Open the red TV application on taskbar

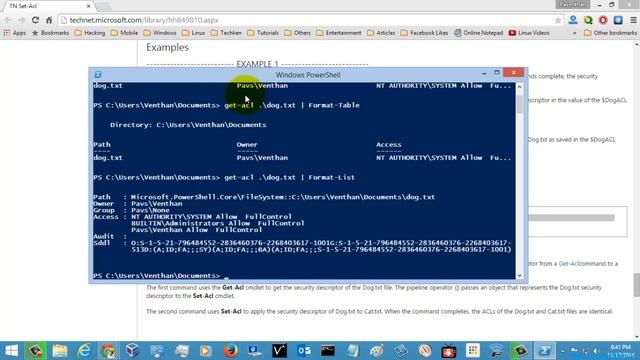click(x=449, y=351)
